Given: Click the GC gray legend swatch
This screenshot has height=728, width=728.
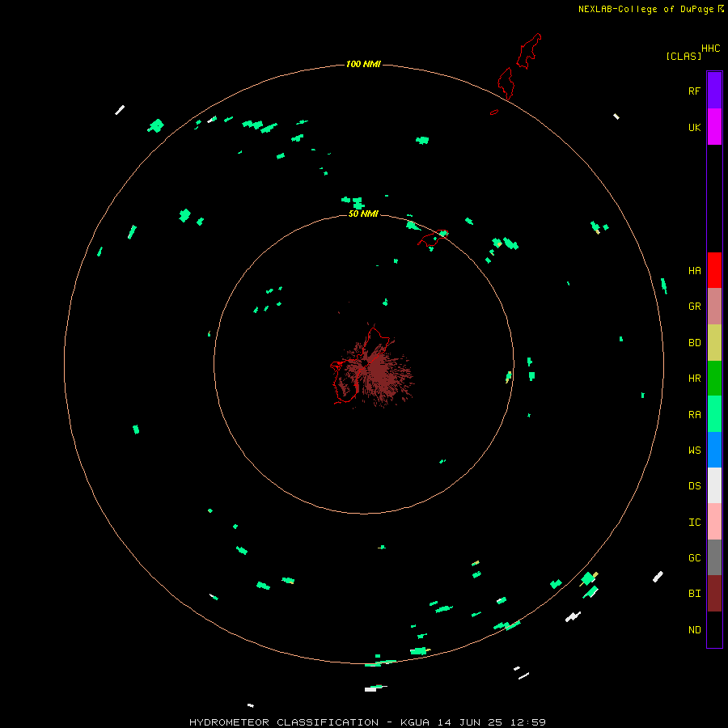Looking at the screenshot, I should (x=714, y=557).
